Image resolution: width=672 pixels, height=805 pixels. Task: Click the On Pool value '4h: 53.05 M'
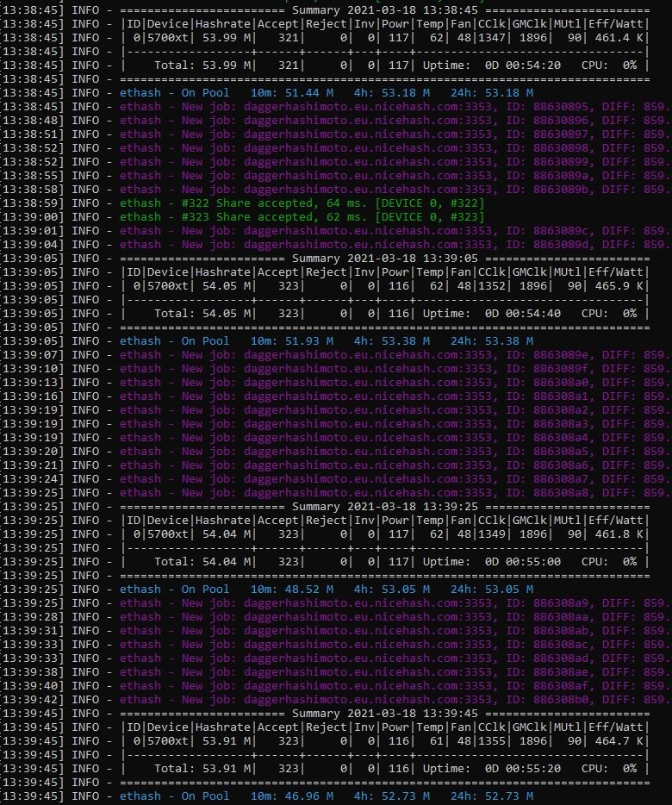point(392,590)
